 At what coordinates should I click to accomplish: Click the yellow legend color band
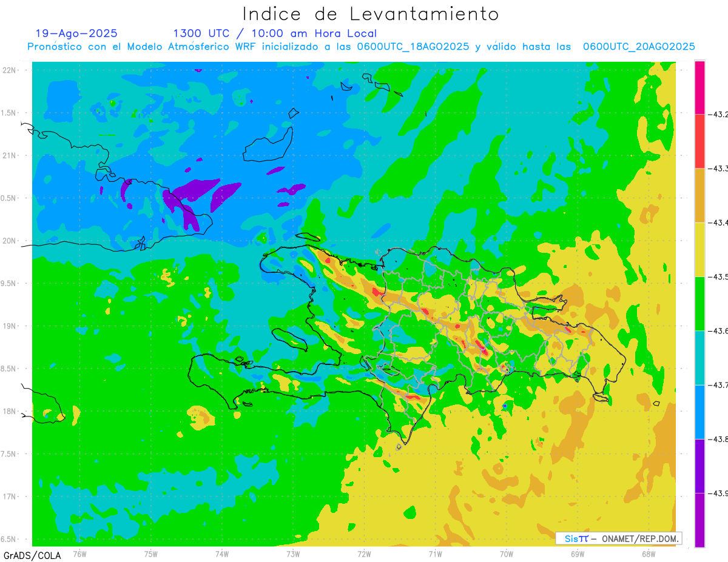[x=699, y=249]
